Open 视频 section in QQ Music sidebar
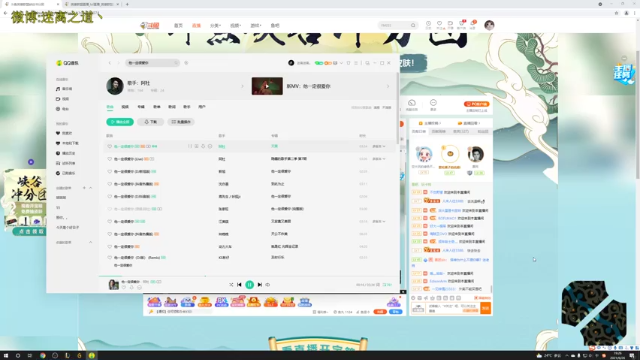Viewport: 640px width, 360px height. tap(63, 99)
